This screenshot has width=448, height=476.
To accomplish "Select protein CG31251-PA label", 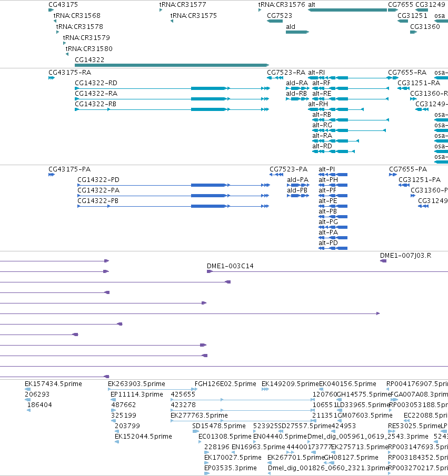I will (420, 180).
